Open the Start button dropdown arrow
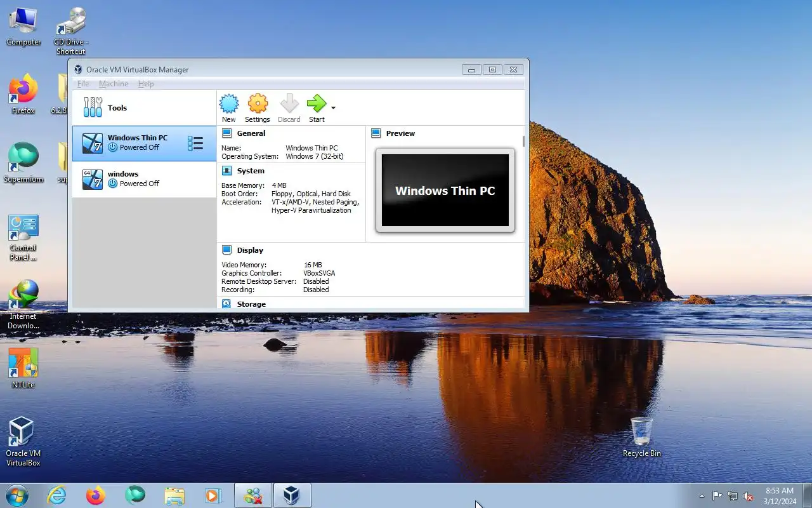 334,108
